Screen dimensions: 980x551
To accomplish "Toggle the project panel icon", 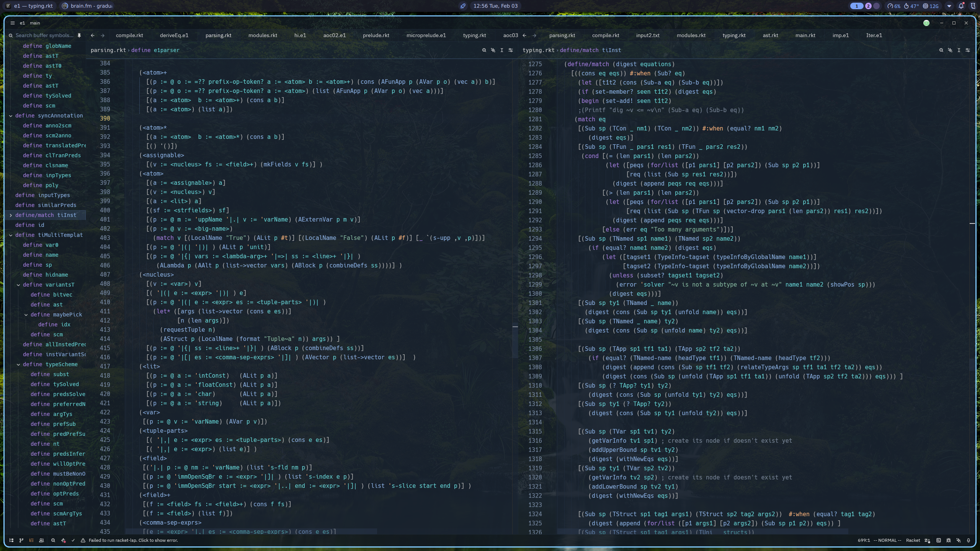I will (11, 540).
